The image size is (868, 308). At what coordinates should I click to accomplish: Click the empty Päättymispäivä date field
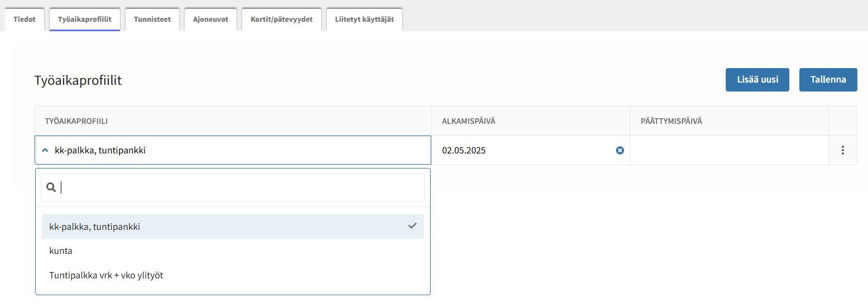click(729, 150)
